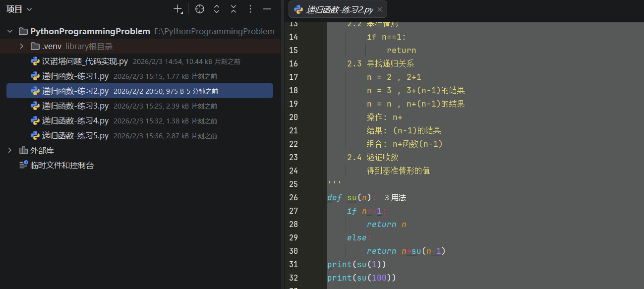
Task: Click '组合: n+函数(n-1)' text line
Action: [x=405, y=144]
